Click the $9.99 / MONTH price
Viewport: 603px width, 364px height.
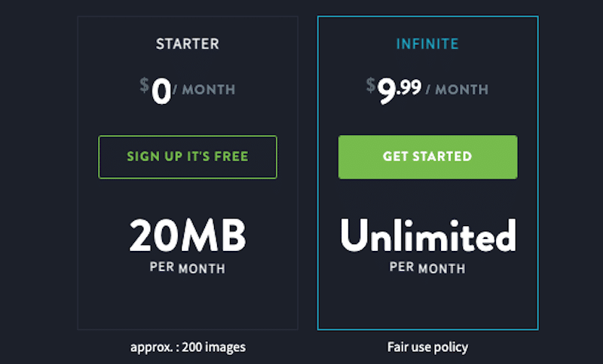coord(427,90)
